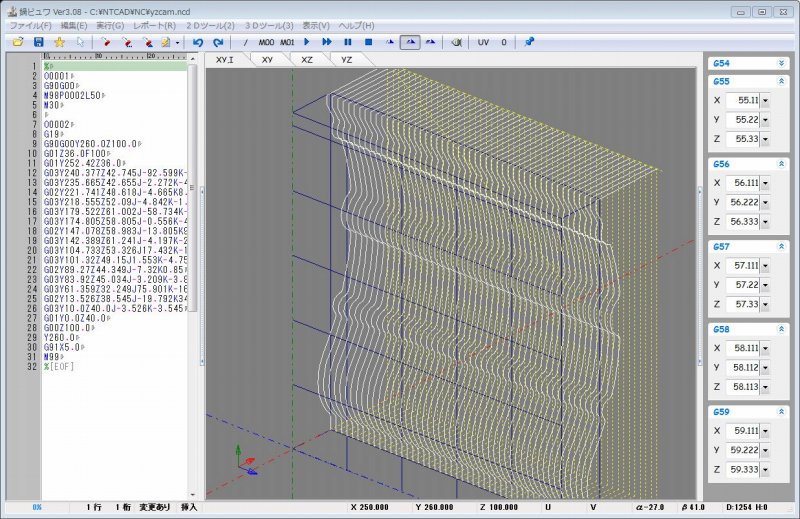The height and width of the screenshot is (519, 800).
Task: Fast-forward the toolpath simulation
Action: [327, 42]
